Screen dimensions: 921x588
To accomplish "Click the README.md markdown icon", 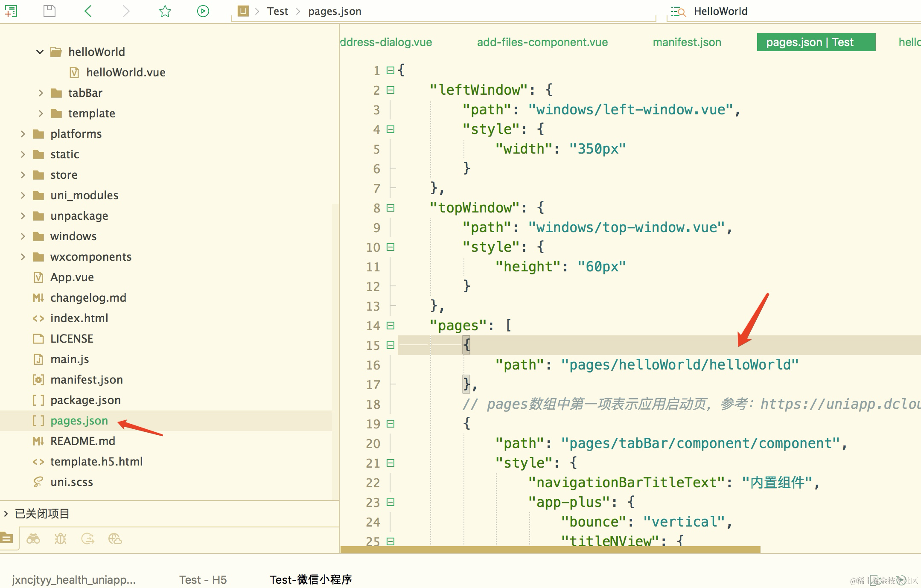I will point(38,441).
